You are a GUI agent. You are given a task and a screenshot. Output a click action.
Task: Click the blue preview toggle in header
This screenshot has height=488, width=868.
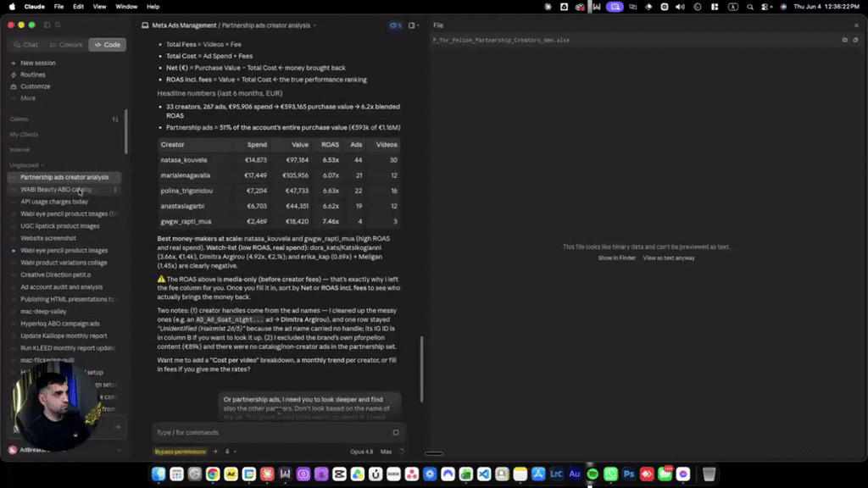coord(395,25)
